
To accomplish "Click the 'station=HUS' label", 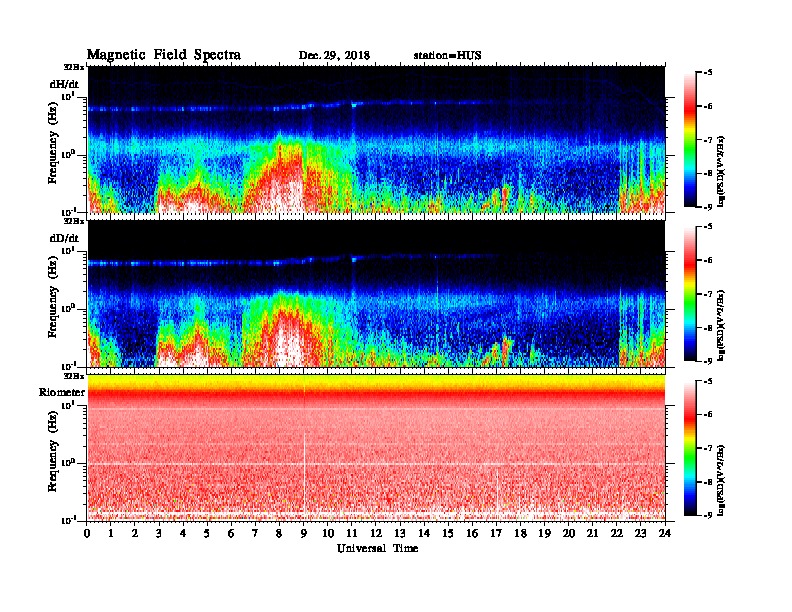I will coord(447,56).
